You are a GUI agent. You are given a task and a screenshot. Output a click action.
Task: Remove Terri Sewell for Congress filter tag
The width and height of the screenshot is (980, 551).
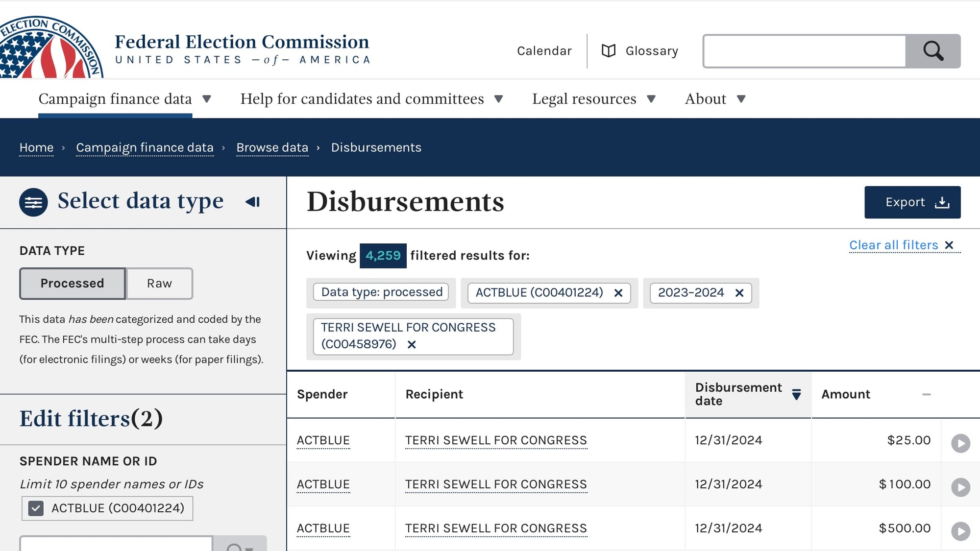pos(412,345)
